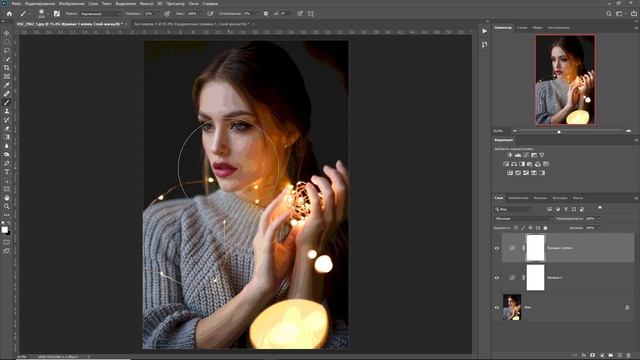Click the search button at top right
This screenshot has height=360, width=640.
[x=609, y=13]
